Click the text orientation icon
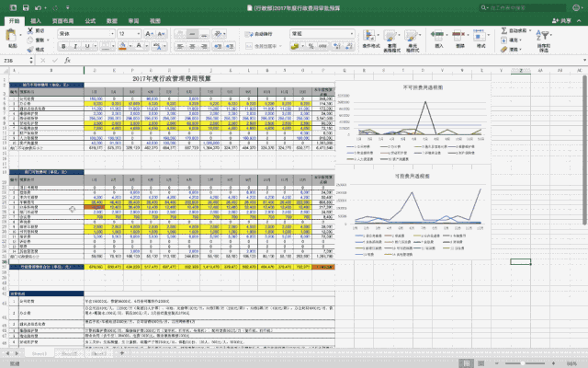 coord(218,34)
